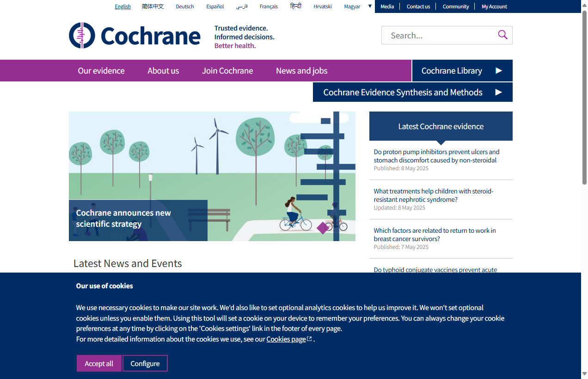Click the Accept all cookies button
The width and height of the screenshot is (588, 379).
(99, 363)
